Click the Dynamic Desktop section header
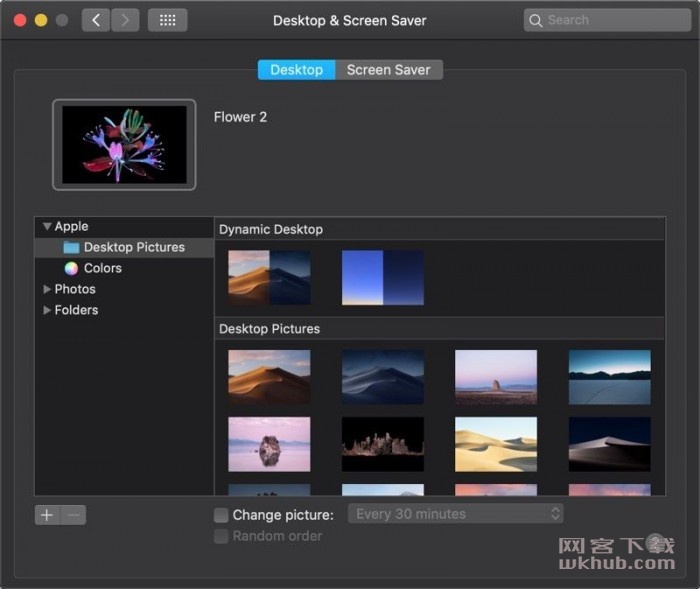 click(x=439, y=229)
